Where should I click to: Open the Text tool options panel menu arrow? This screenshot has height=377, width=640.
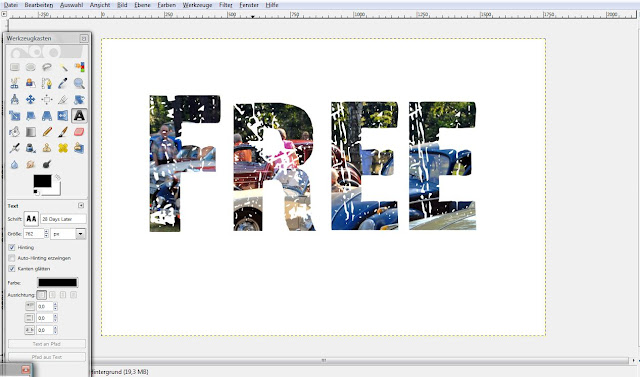coord(81,205)
